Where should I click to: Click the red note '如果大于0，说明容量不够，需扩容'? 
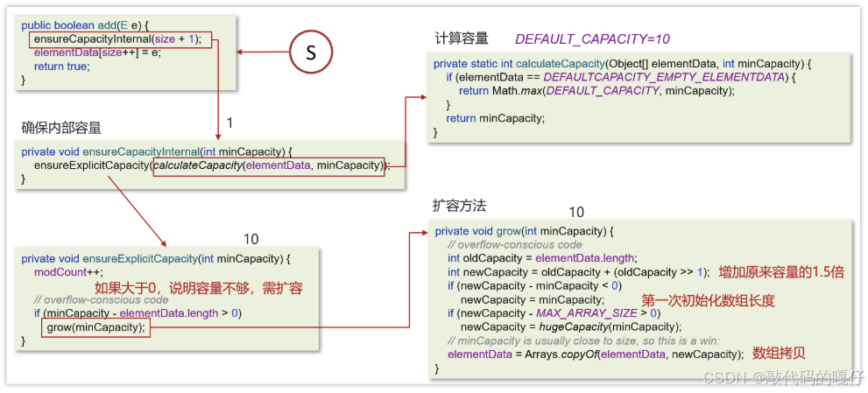point(199,287)
